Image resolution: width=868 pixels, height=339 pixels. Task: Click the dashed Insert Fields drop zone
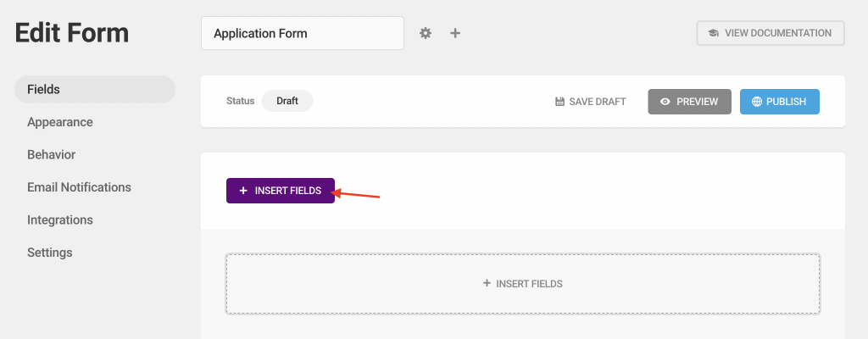tap(522, 284)
